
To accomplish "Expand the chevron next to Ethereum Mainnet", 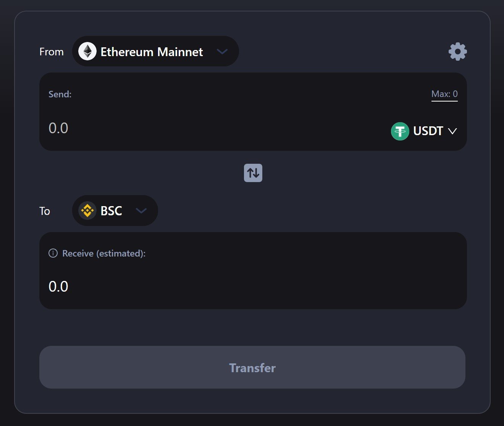I will point(222,52).
